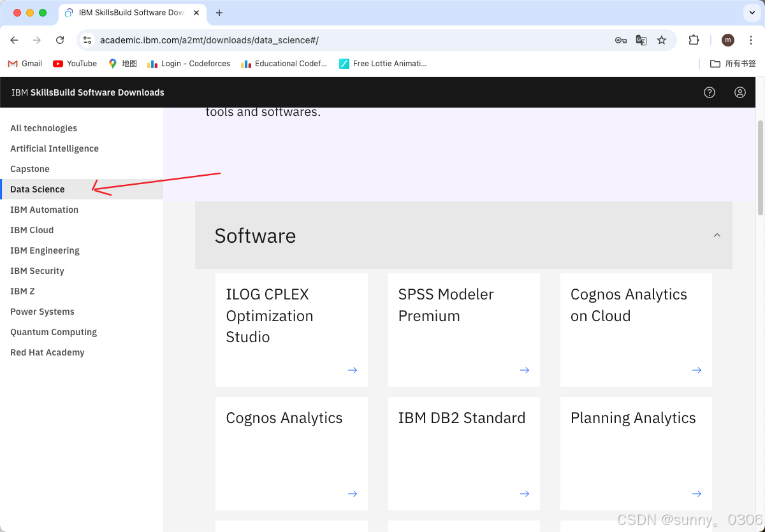Image resolution: width=765 pixels, height=532 pixels.
Task: Open the 地图 maps bookmark
Action: tap(122, 64)
